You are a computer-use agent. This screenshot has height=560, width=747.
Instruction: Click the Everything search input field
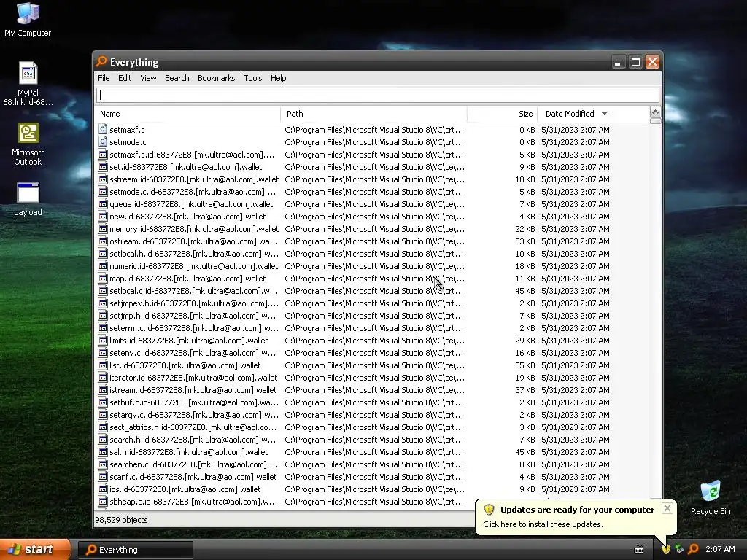[x=378, y=95]
